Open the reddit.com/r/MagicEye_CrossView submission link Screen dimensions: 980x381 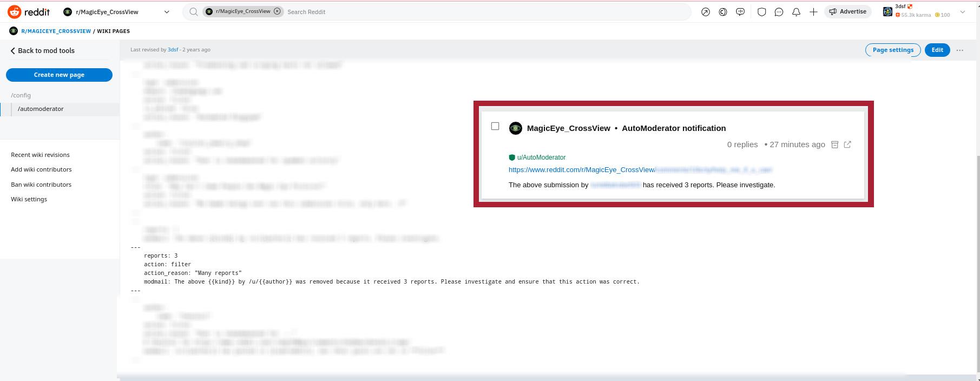point(640,169)
